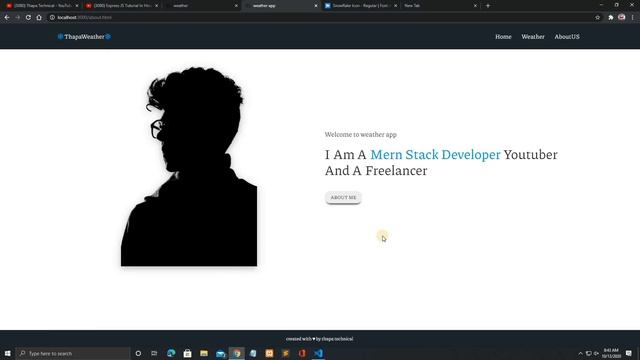Click the 'Welcome to weather app' text
This screenshot has height=360, width=640.
[x=361, y=134]
